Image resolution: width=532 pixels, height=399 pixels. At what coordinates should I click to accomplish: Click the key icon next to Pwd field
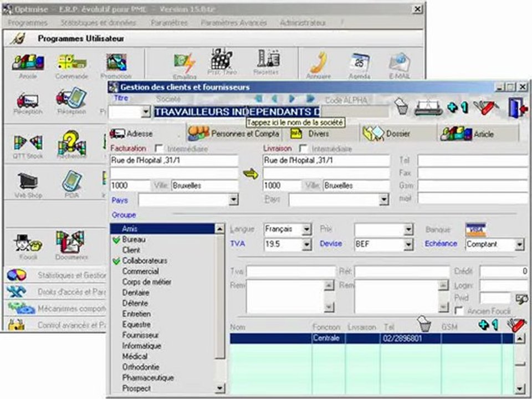(x=521, y=299)
